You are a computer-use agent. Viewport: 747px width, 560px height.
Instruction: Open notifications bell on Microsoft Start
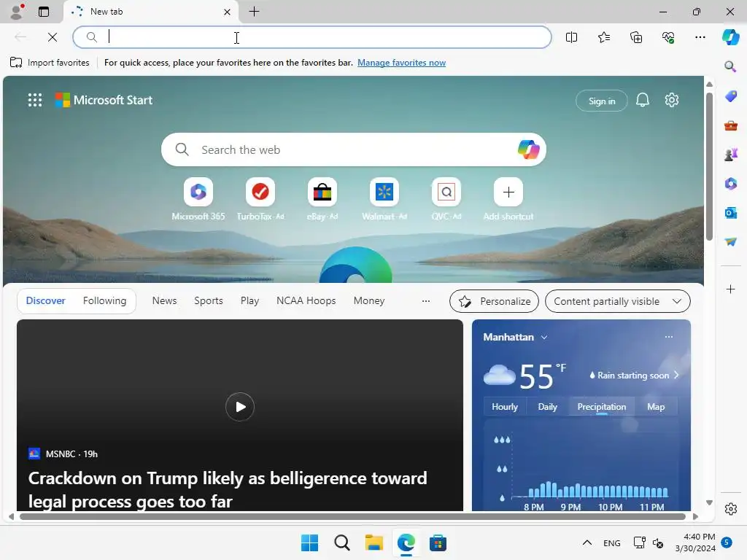tap(642, 100)
